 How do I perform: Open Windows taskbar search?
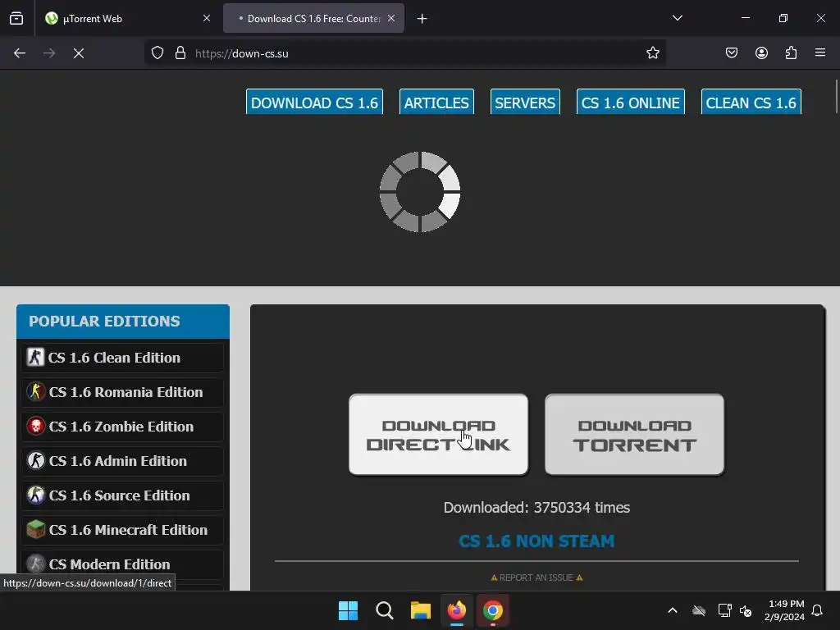click(384, 610)
